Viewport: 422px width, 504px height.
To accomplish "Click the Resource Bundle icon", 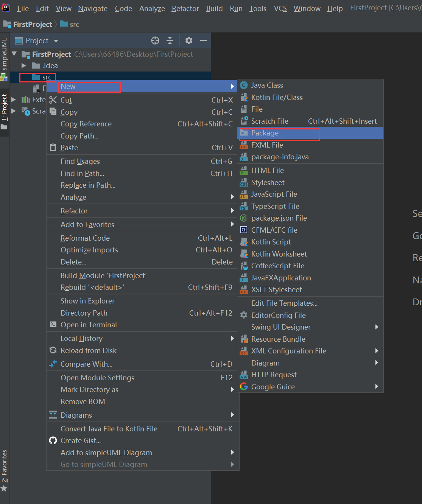I will pyautogui.click(x=244, y=339).
